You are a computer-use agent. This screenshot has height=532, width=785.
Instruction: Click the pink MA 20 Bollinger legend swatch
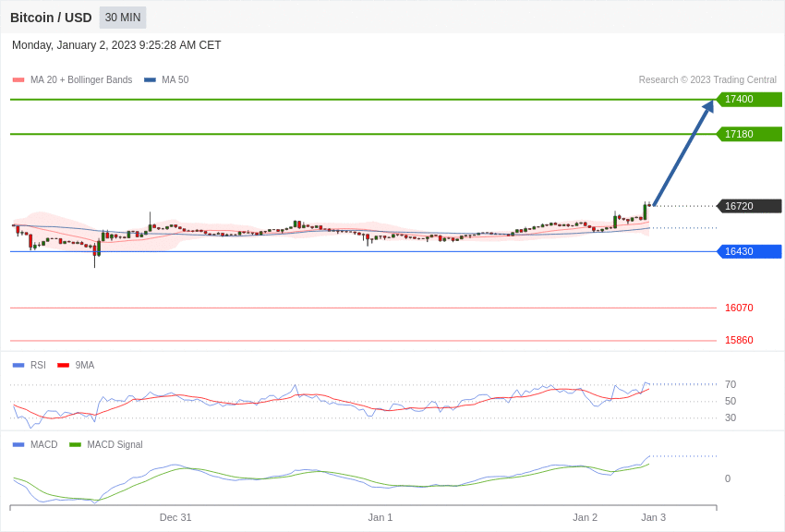coord(18,80)
